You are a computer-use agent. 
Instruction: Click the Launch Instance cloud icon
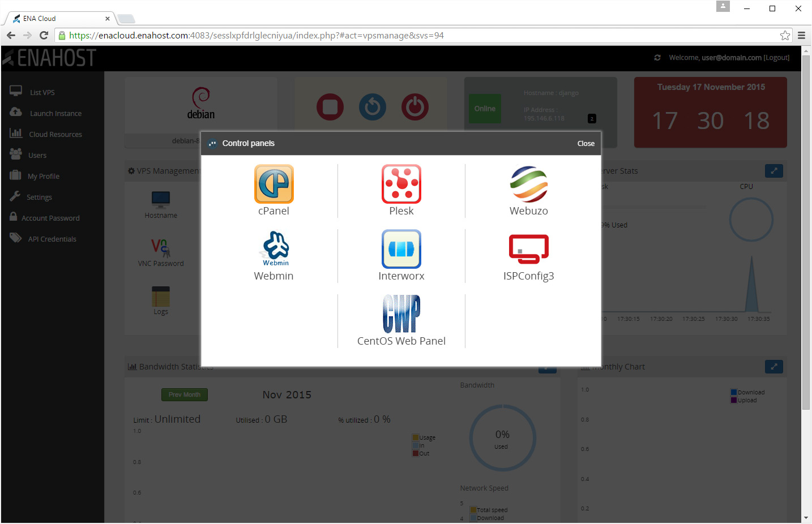(x=16, y=112)
